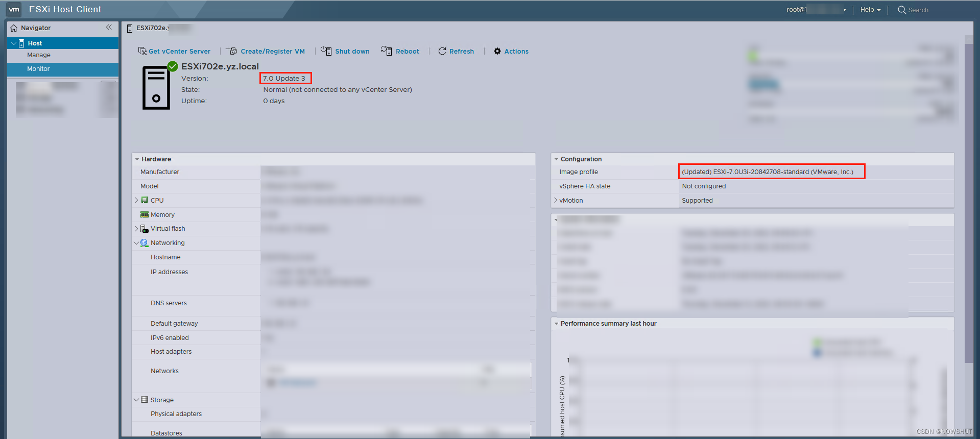This screenshot has width=980, height=439.
Task: Click Create/Register VM button
Action: [x=266, y=51]
